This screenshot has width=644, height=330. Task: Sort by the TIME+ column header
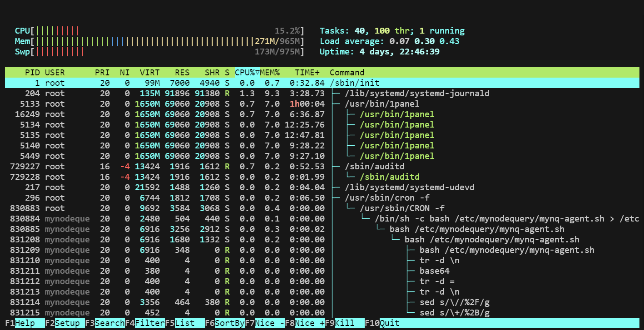point(307,73)
